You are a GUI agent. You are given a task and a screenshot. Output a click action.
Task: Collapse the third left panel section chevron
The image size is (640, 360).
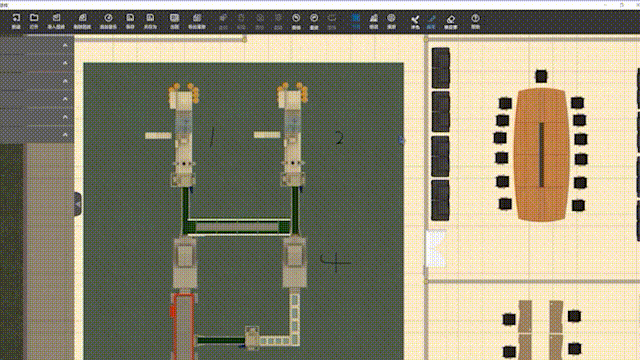(65, 81)
